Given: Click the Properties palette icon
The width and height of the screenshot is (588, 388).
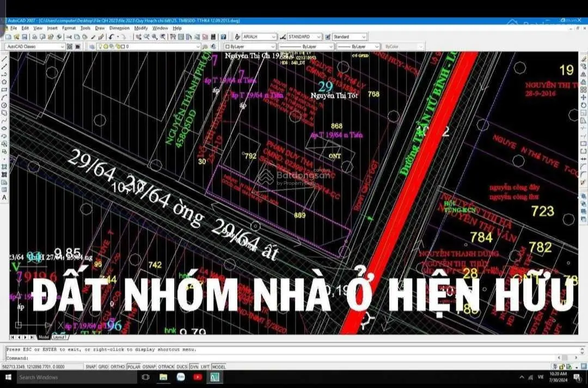Looking at the screenshot, I should tap(173, 37).
